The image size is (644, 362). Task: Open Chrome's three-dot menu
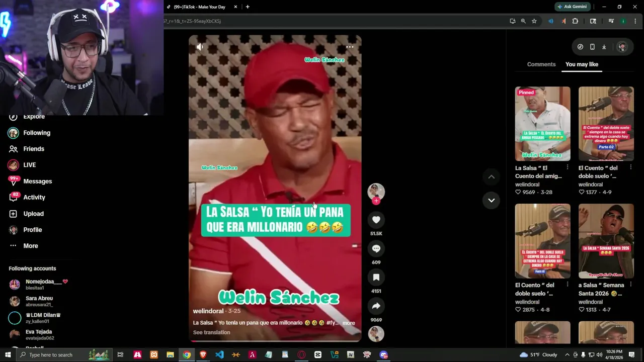point(635,21)
